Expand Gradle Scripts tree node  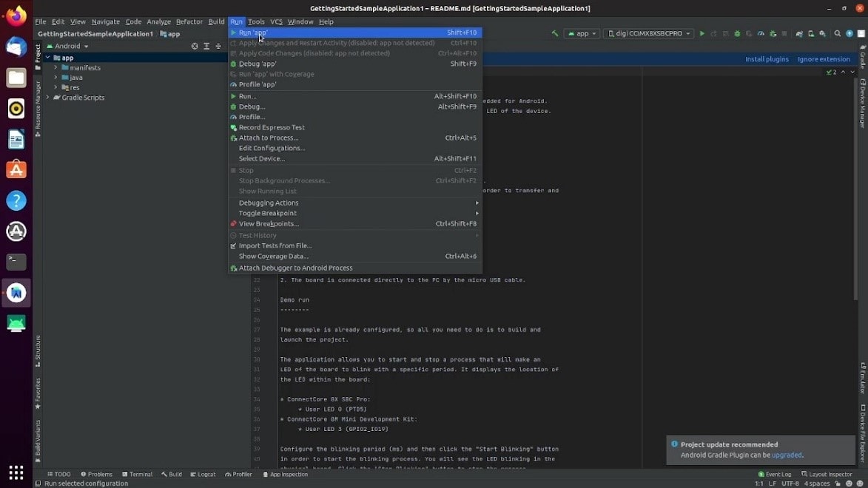point(48,98)
